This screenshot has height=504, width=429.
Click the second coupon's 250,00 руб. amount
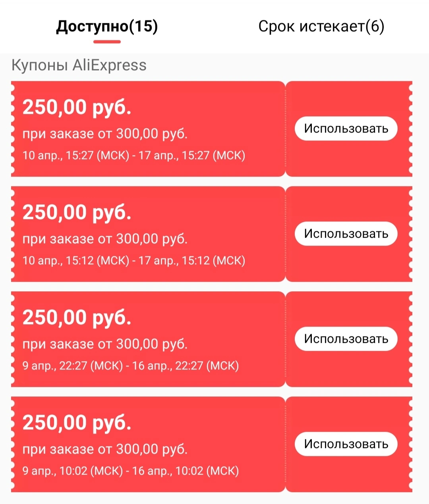coord(77,212)
